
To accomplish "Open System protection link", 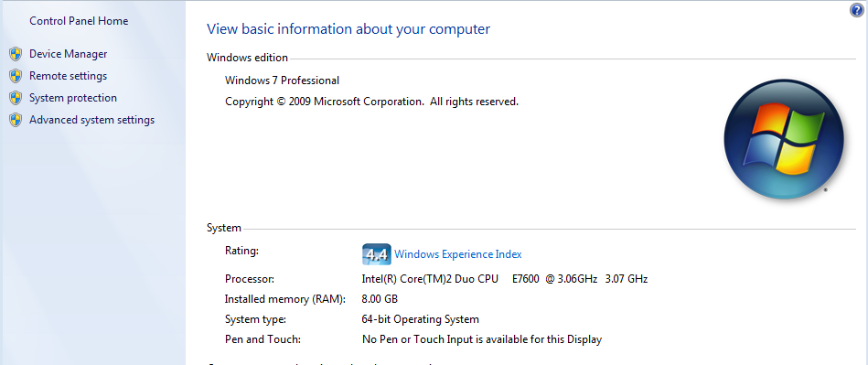I will [73, 98].
